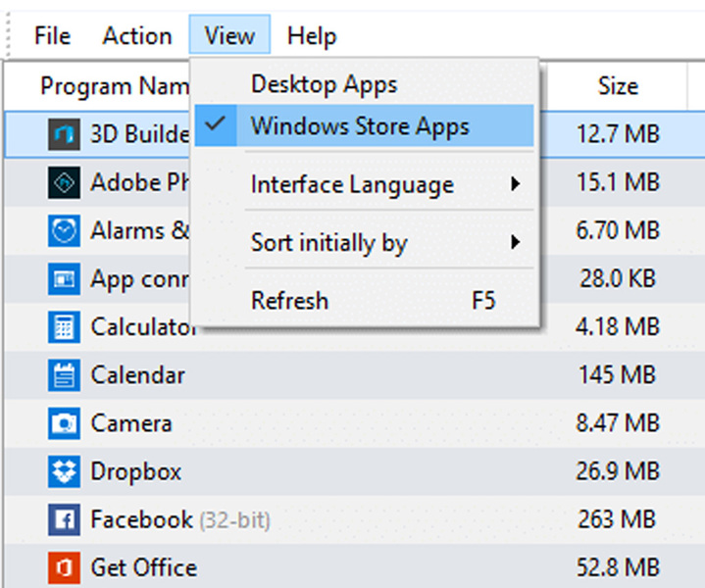
Task: Select the Calendar row name
Action: pos(137,375)
